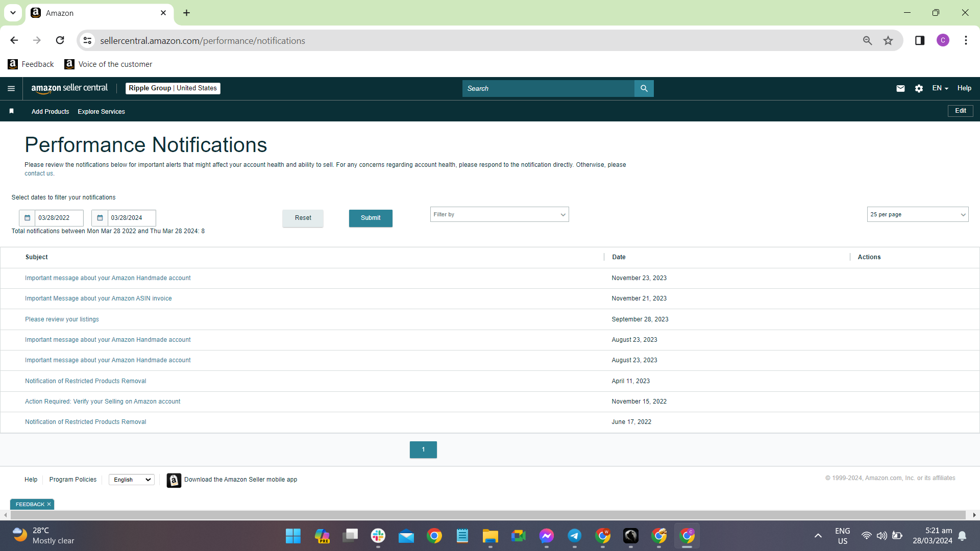Click the Reset button
980x551 pixels.
click(303, 218)
